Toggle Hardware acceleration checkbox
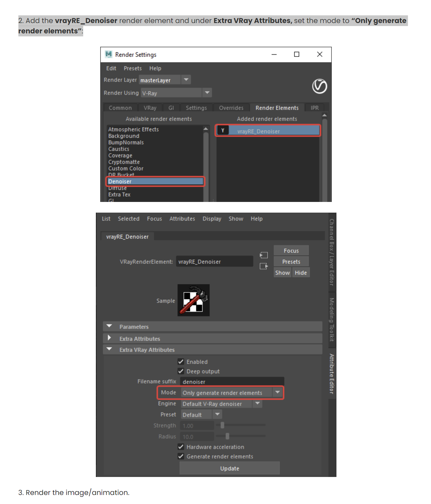The height and width of the screenshot is (504, 431). point(181,447)
